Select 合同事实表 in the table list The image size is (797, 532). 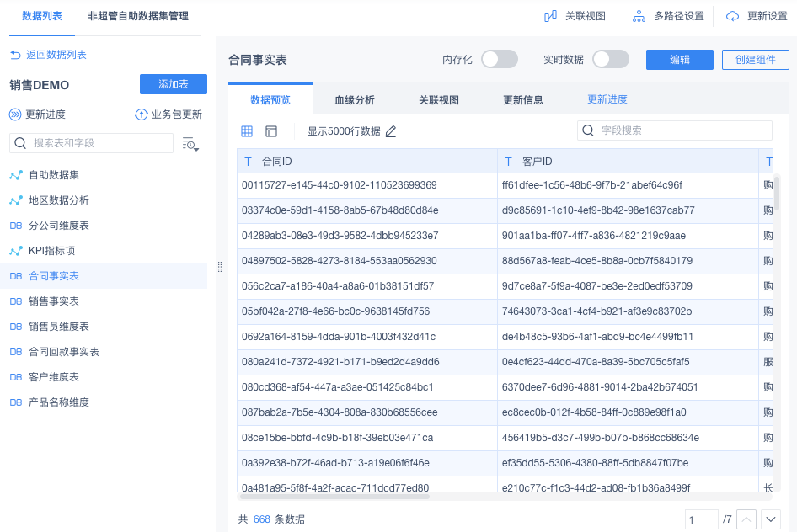click(x=104, y=276)
